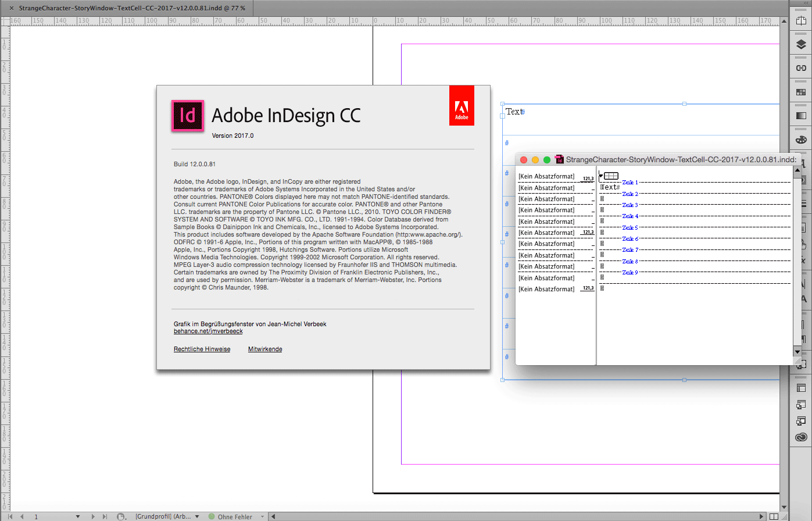Open the Creative Cloud Libraries icon

(x=801, y=437)
